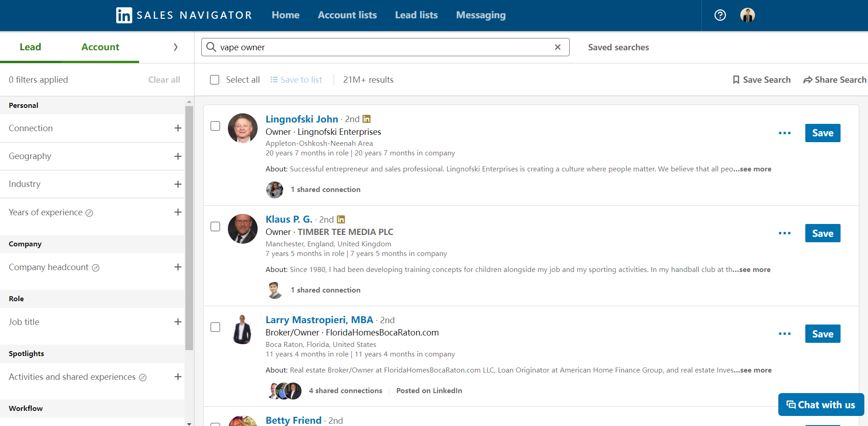Click the LinkedIn Sales Navigator logo
The image size is (868, 426).
point(184,15)
